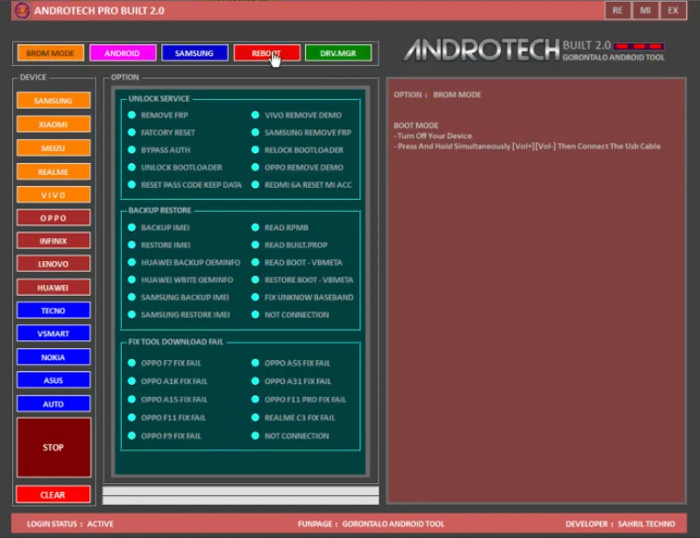Click the upper progress bar below options
Image resolution: width=700 pixels, height=538 pixels.
pos(241,491)
